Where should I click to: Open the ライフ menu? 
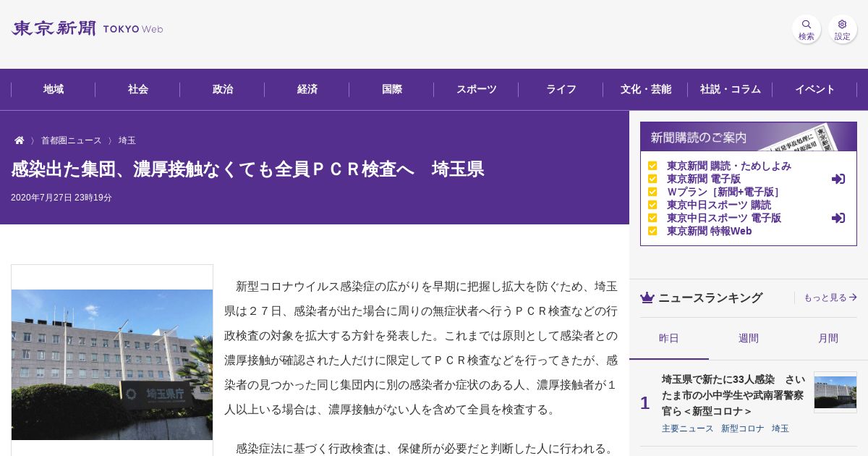[561, 89]
